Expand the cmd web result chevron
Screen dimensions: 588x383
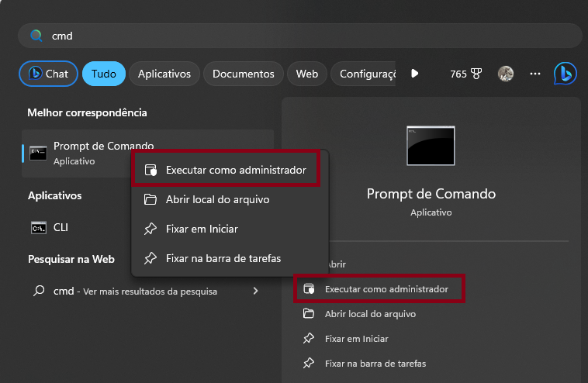point(255,291)
